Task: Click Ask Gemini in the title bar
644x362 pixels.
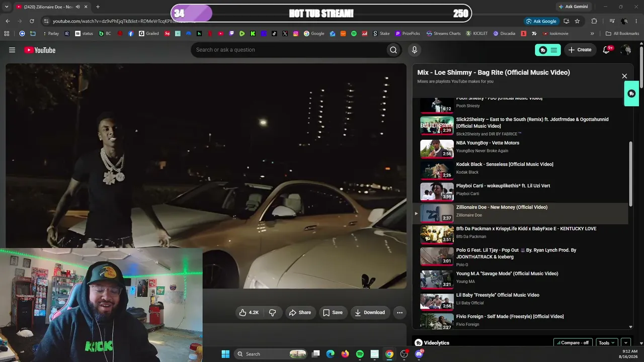Action: pyautogui.click(x=573, y=7)
